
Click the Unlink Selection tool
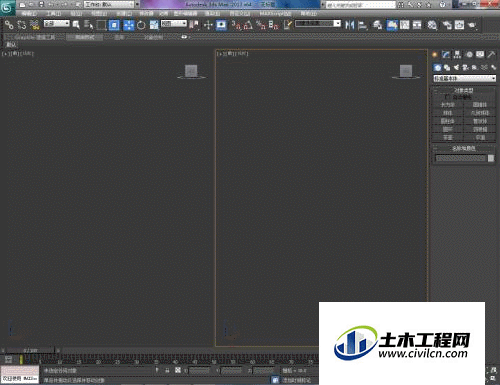pyautogui.click(x=22, y=25)
